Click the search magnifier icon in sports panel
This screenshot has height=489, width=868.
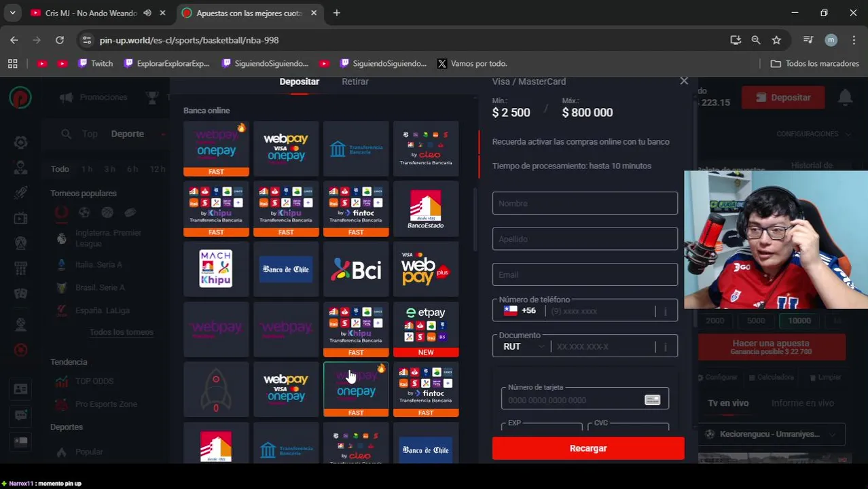click(66, 134)
